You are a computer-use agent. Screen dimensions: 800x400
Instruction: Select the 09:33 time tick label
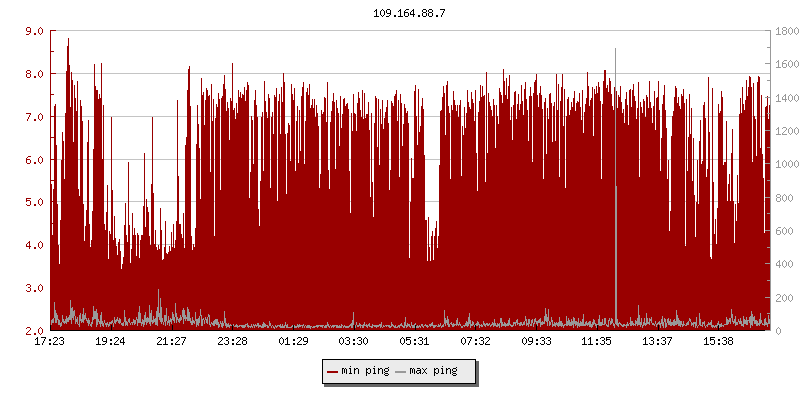coord(536,342)
